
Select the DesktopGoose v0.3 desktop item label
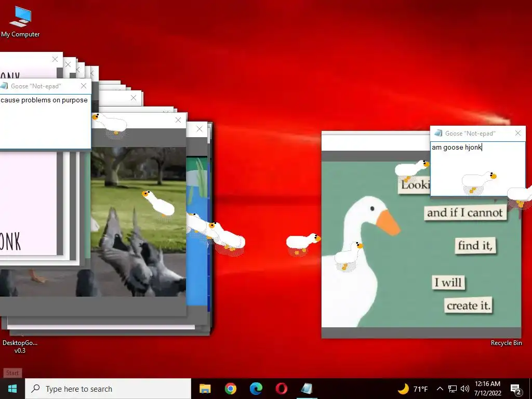click(x=20, y=347)
